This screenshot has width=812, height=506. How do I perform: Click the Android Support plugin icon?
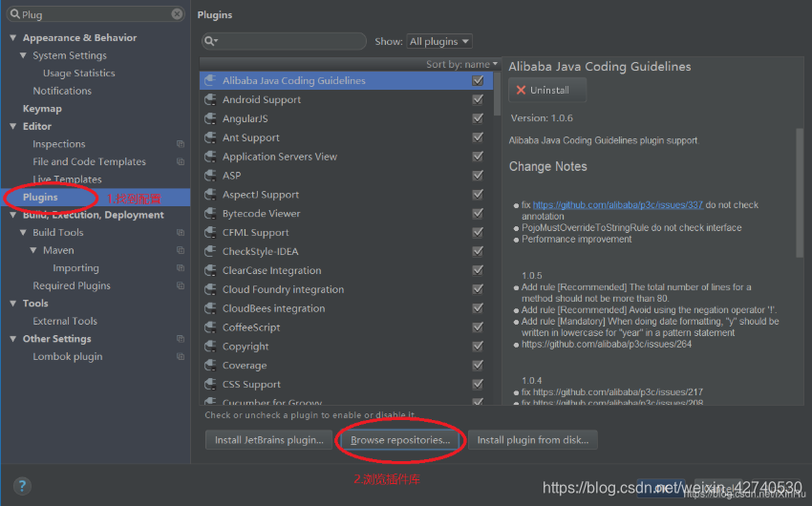point(210,99)
